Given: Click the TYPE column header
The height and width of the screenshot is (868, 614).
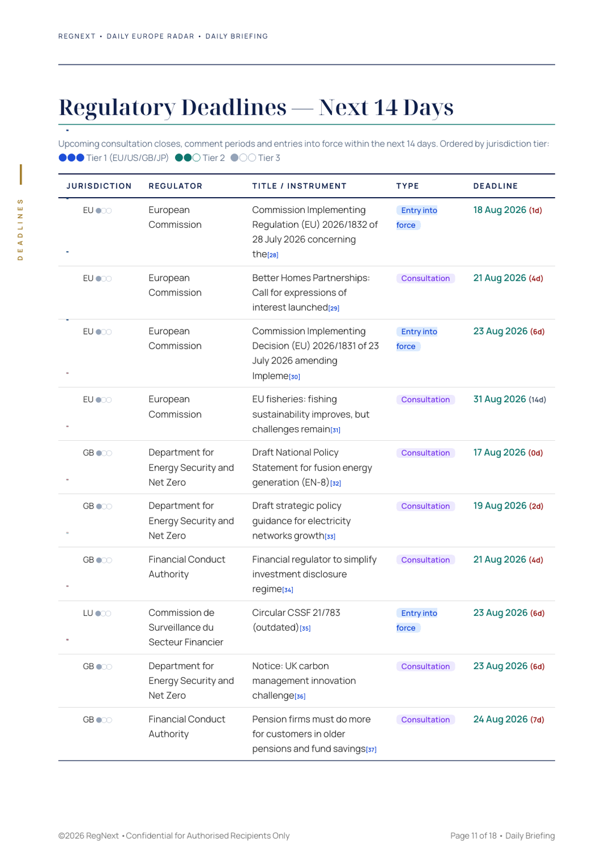Looking at the screenshot, I should click(x=408, y=186).
